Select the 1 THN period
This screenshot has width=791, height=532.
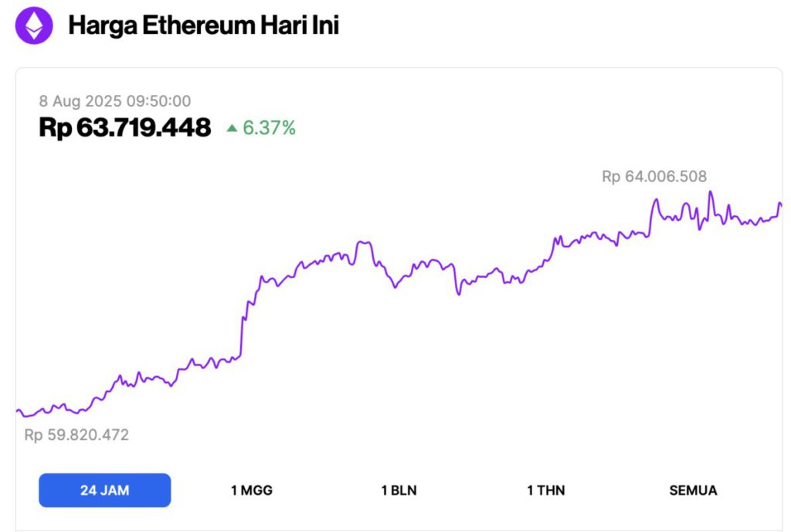[545, 490]
